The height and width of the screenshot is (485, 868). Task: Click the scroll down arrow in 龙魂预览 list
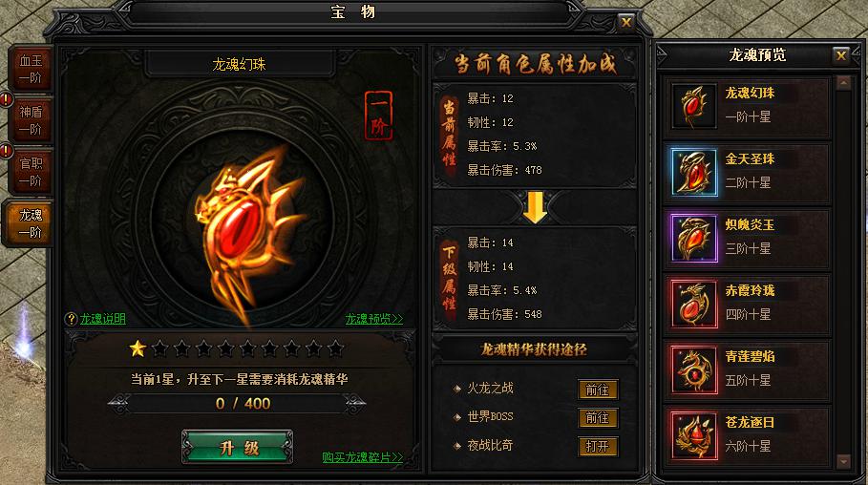point(843,460)
